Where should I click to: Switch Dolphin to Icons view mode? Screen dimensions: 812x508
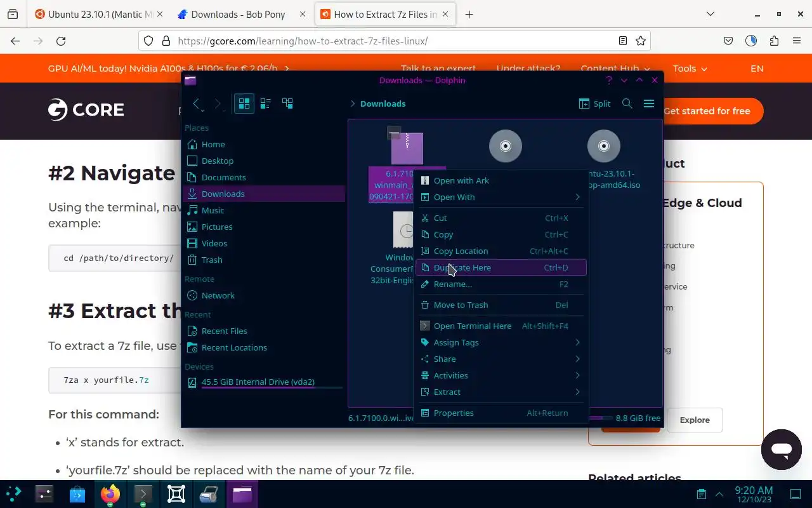244,104
